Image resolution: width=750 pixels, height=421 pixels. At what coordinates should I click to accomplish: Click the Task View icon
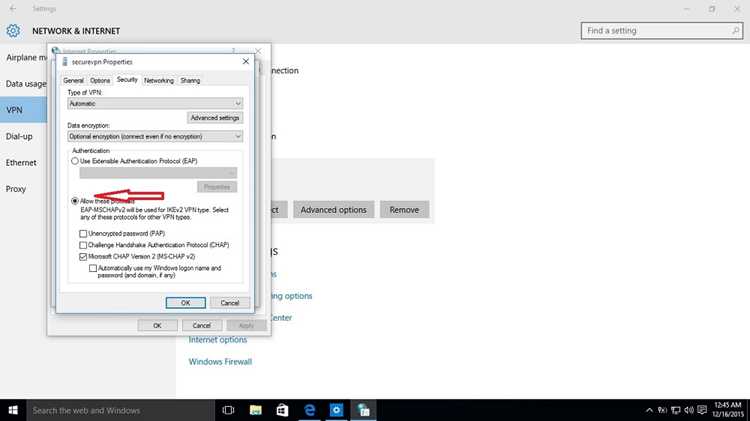point(228,410)
